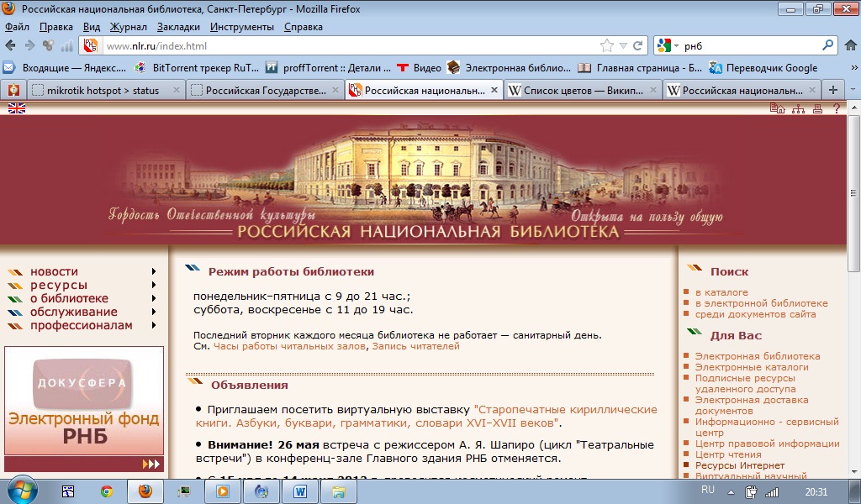Close the 'mikrotik hotspot > status' tab
This screenshot has width=861, height=504.
coord(177,91)
